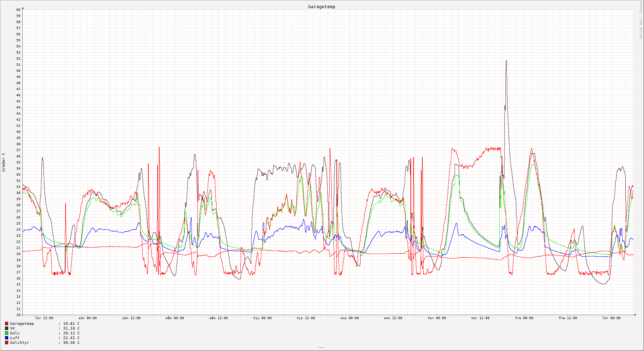Click the 60 tick on the y-axis
Image resolution: width=644 pixels, height=351 pixels.
(x=18, y=10)
